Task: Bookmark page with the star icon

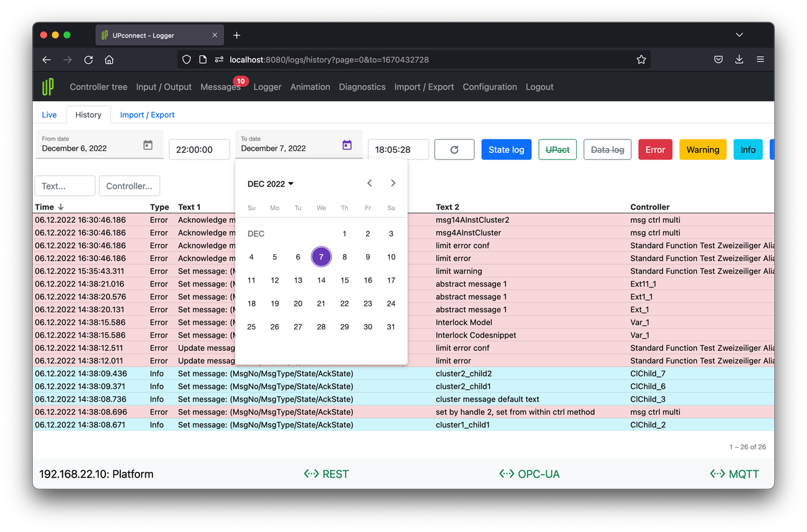Action: 641,60
